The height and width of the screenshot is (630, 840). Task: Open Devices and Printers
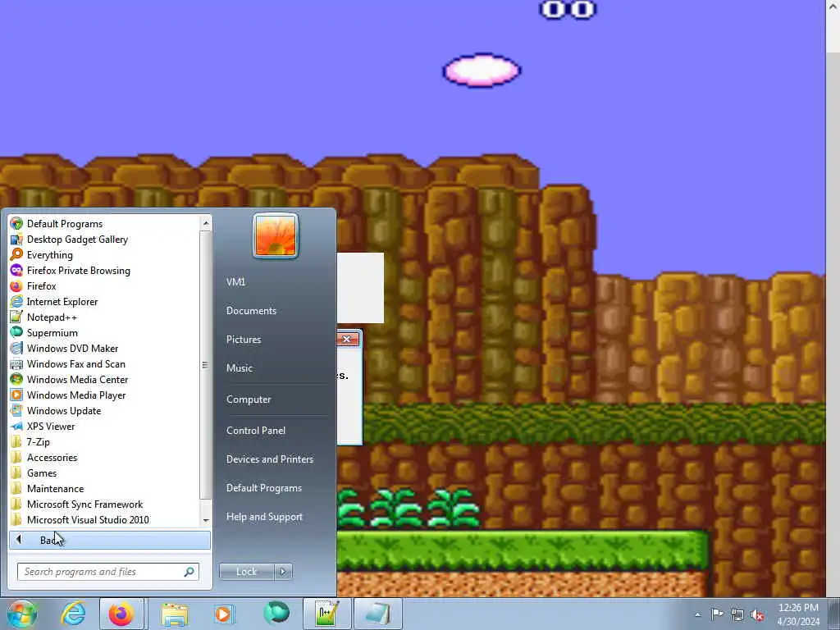(269, 459)
